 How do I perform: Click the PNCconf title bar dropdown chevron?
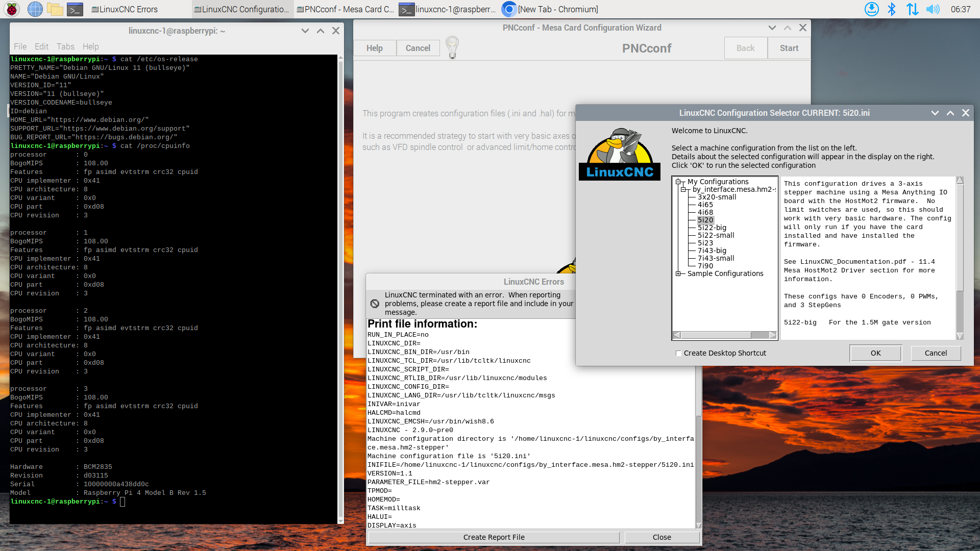(x=772, y=28)
